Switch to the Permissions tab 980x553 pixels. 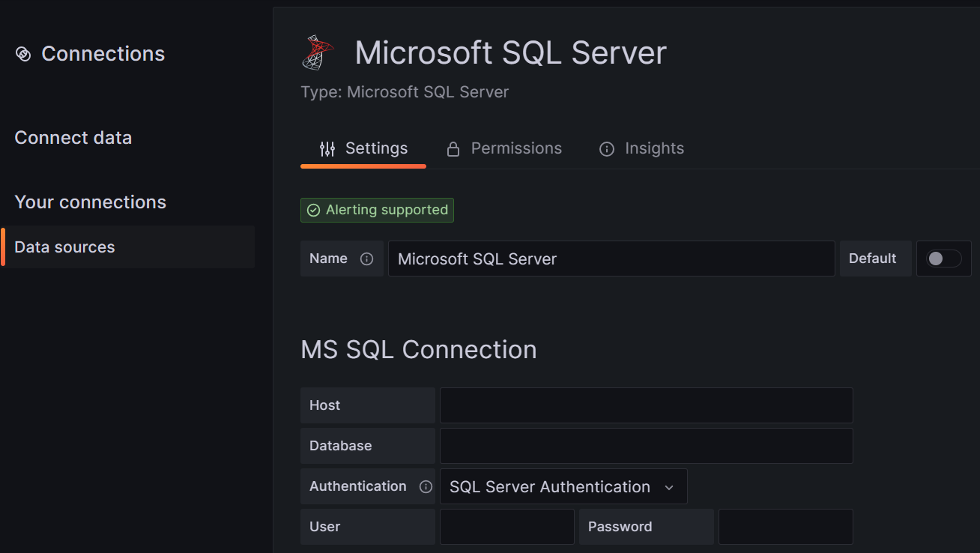(504, 148)
